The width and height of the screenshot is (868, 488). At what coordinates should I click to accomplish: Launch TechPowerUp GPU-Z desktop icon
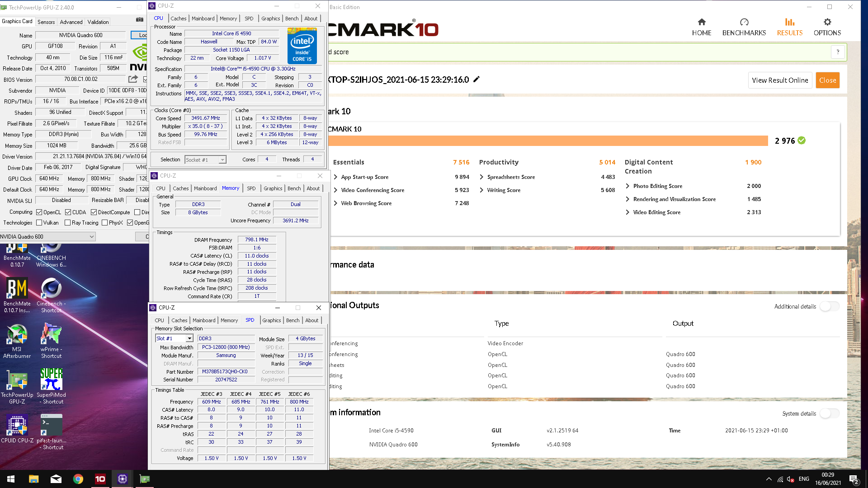[x=17, y=386]
